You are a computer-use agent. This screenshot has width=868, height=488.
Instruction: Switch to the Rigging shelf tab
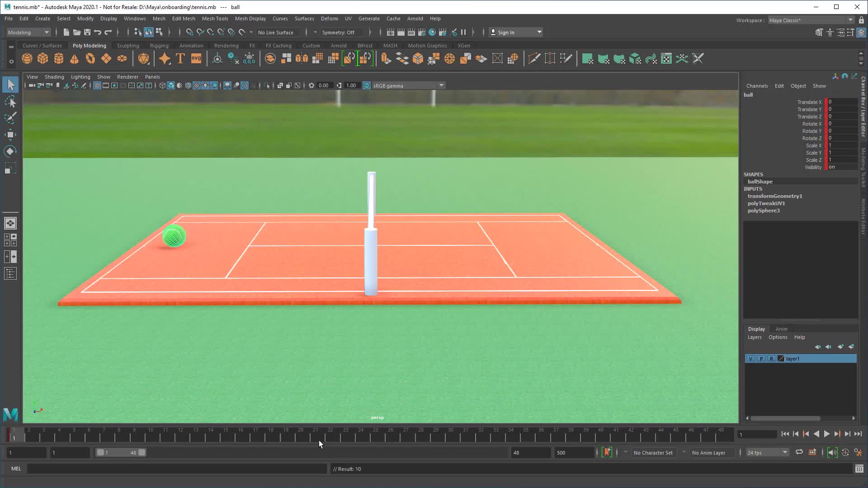tap(159, 46)
